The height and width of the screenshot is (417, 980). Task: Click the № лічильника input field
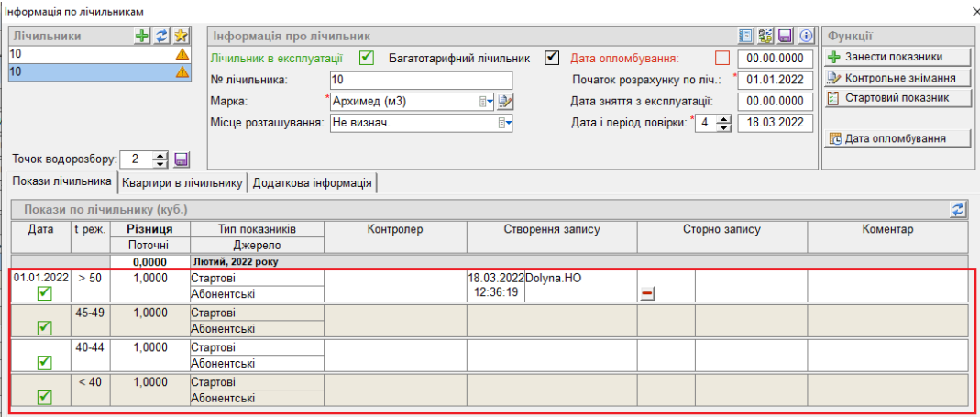420,80
